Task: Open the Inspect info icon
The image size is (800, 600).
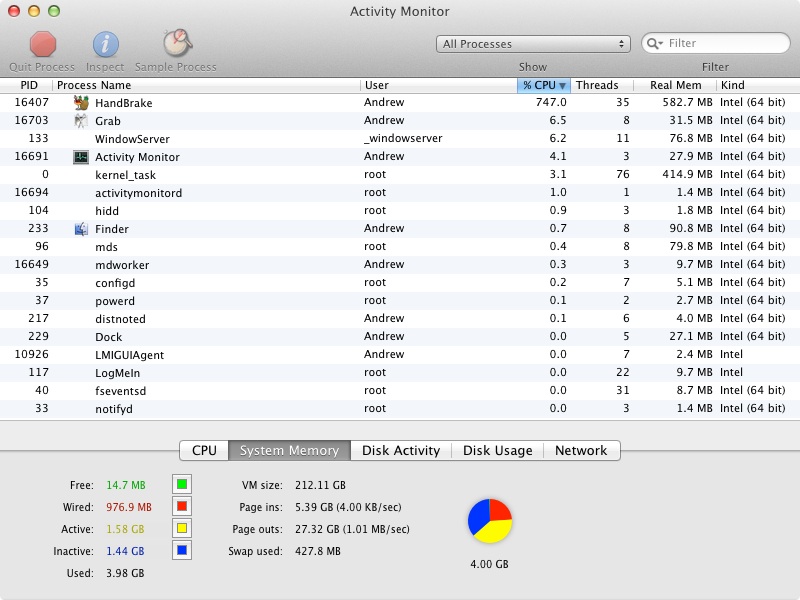Action: click(106, 44)
